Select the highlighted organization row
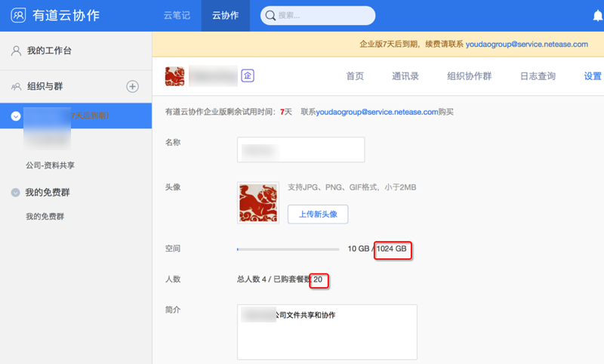 [76, 116]
